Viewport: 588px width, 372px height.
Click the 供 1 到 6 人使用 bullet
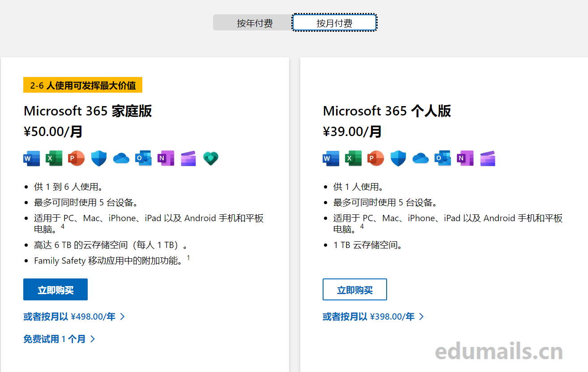point(68,187)
